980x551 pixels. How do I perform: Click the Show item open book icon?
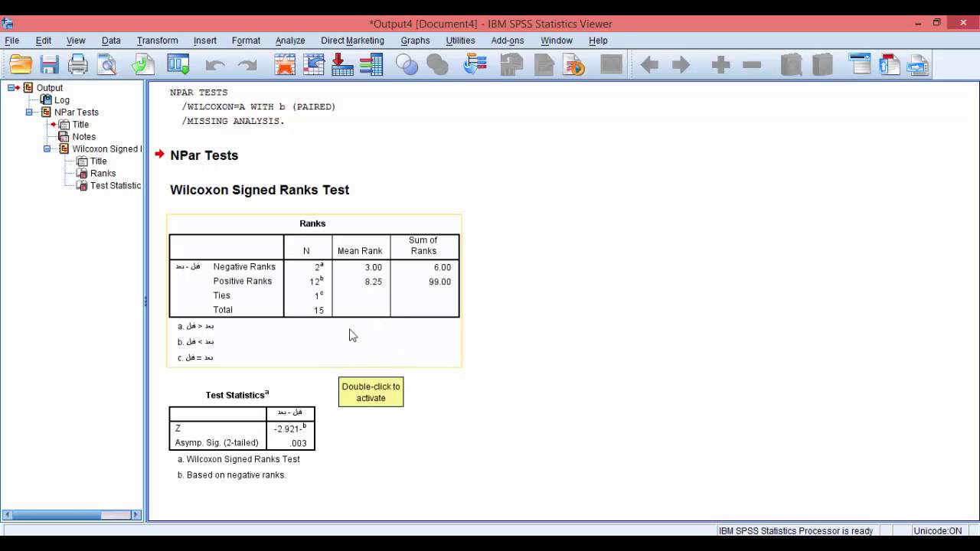[791, 65]
